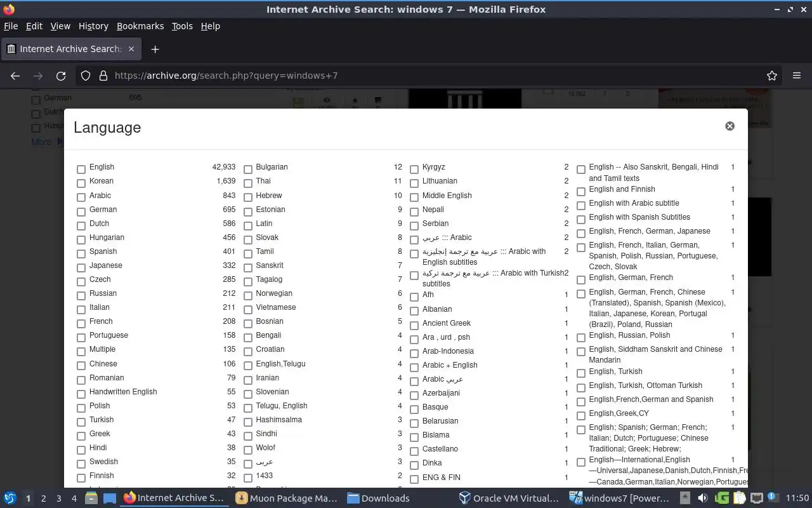Image resolution: width=812 pixels, height=508 pixels.
Task: Go back to the previous page
Action: point(15,76)
